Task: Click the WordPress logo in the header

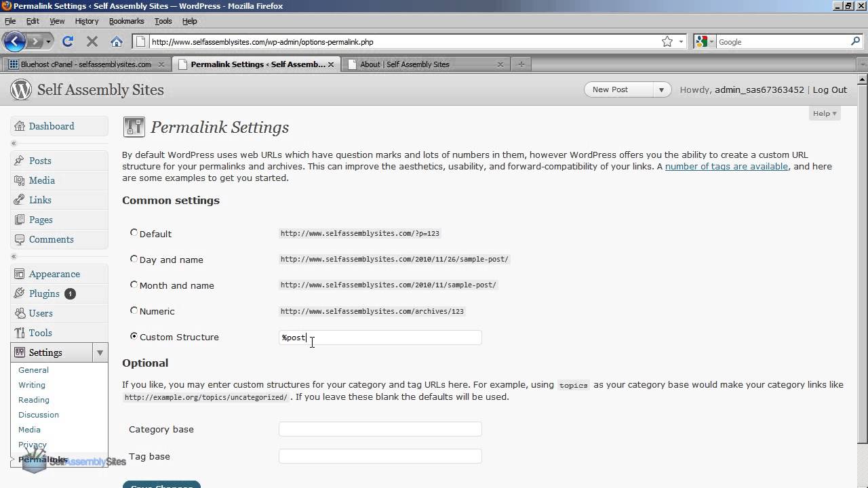Action: 21,89
